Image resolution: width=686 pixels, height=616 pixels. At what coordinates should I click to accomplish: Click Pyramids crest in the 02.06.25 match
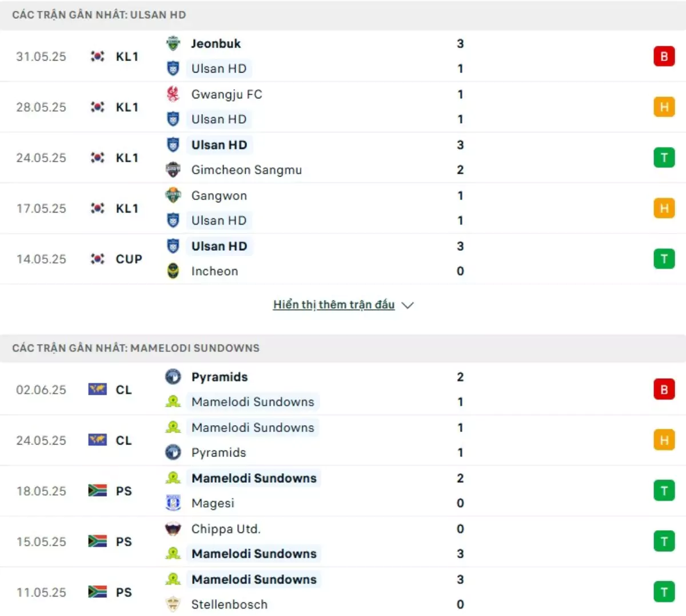pos(173,377)
